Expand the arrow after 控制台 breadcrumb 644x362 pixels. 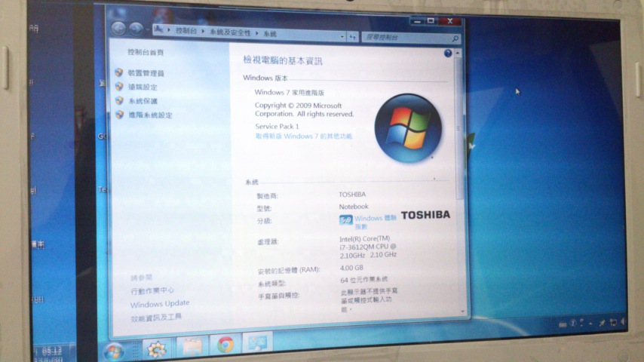(x=203, y=31)
